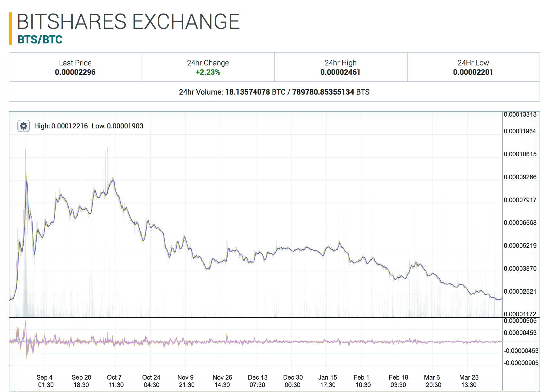This screenshot has height=392, width=547.
Task: Click the Dec 13 07:30 time marker
Action: (258, 381)
